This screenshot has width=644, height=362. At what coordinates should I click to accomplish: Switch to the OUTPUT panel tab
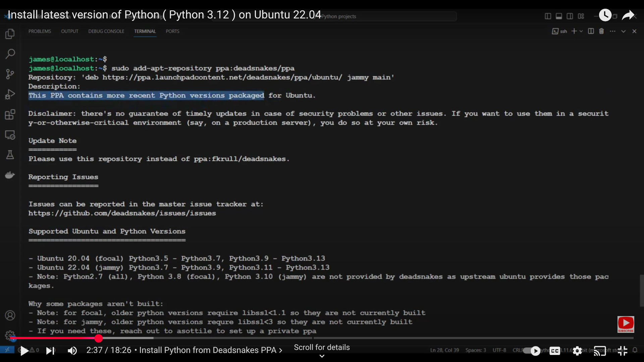click(x=69, y=31)
